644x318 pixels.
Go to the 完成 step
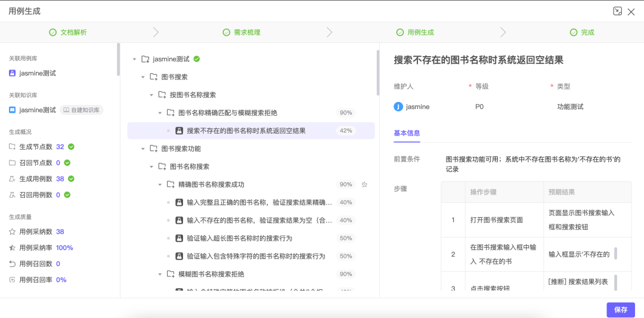tap(582, 32)
